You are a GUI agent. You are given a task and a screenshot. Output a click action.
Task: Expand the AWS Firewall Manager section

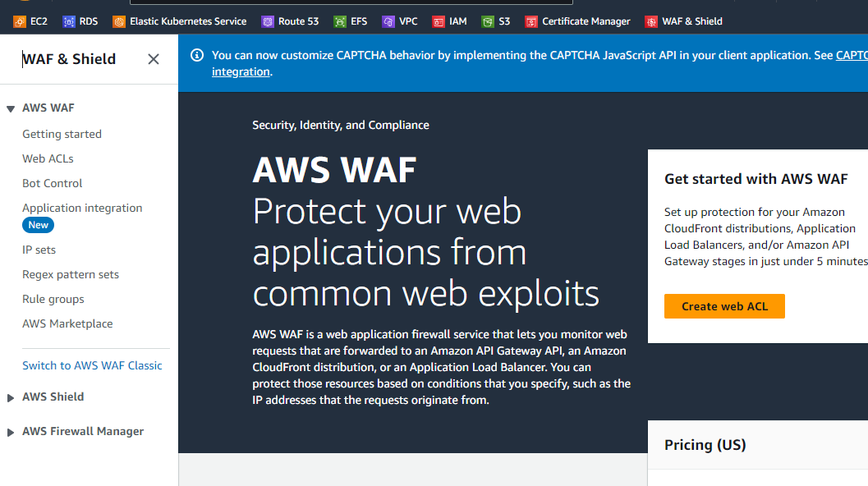(x=11, y=433)
